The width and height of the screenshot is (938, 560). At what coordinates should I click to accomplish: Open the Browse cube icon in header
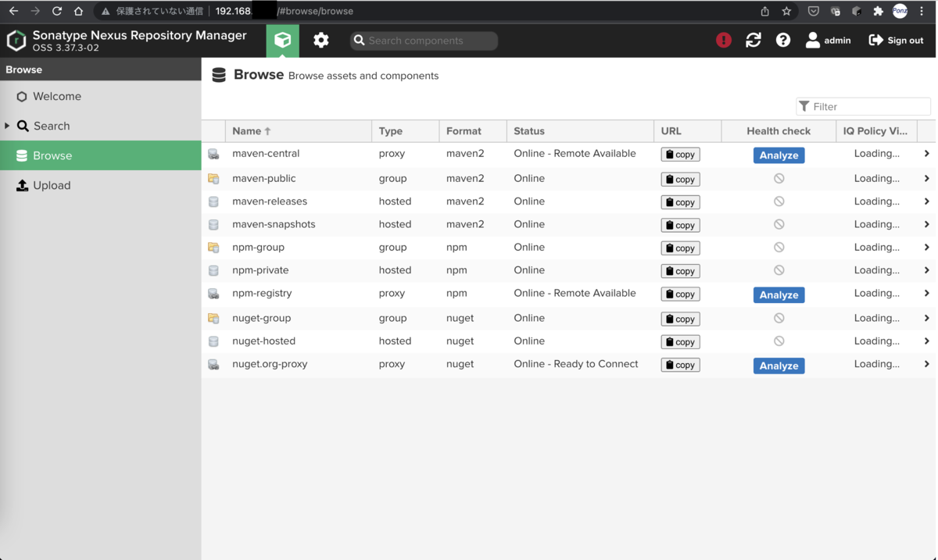pyautogui.click(x=282, y=41)
